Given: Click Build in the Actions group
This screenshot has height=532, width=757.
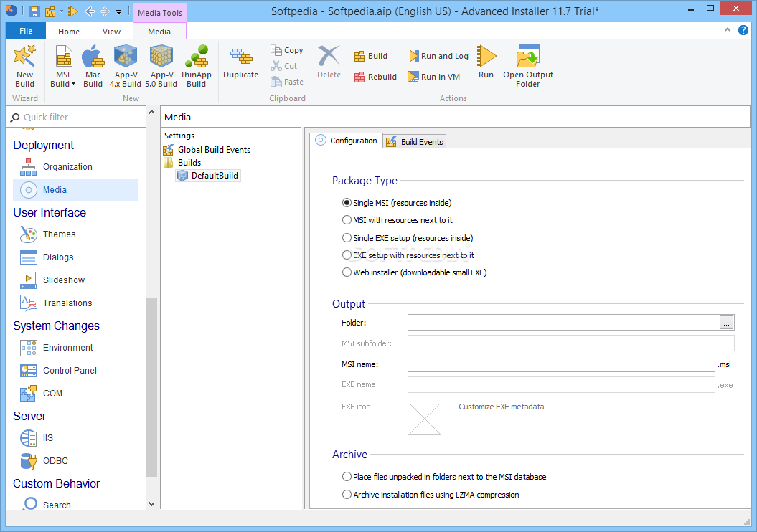Looking at the screenshot, I should (371, 56).
